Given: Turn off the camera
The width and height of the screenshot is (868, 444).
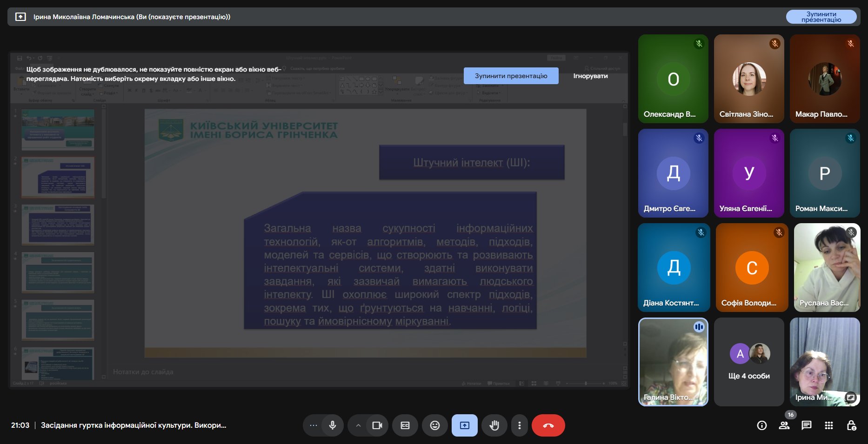Looking at the screenshot, I should [377, 425].
